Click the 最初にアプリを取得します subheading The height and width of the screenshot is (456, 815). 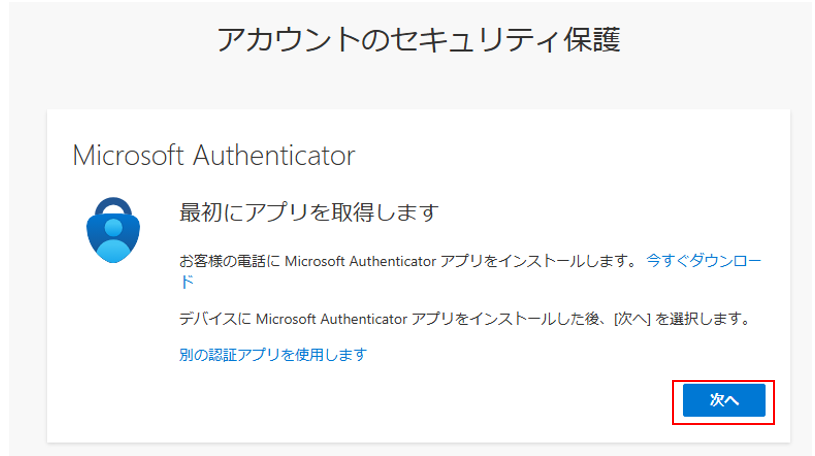click(x=309, y=212)
